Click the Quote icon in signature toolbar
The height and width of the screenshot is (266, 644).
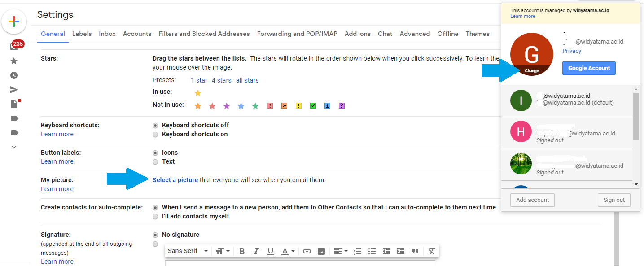click(415, 251)
